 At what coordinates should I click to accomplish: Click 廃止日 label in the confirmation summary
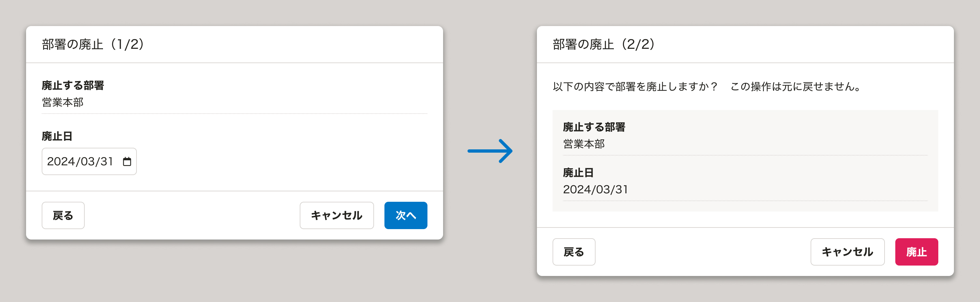click(578, 172)
